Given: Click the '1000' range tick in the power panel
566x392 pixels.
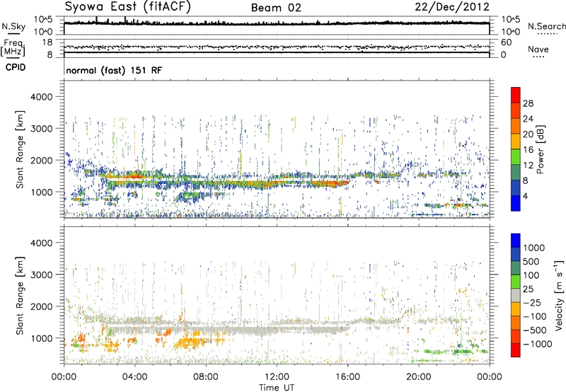Looking at the screenshot, I should pyautogui.click(x=42, y=192).
